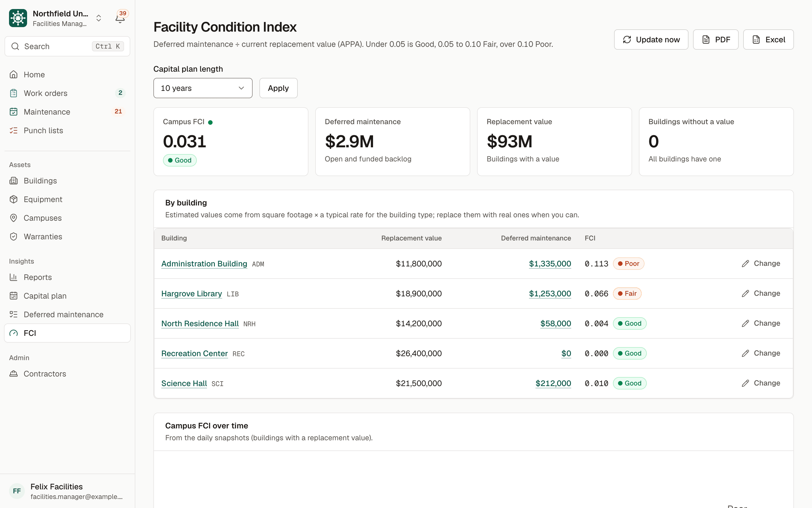Open the Administration Building link

pos(204,264)
